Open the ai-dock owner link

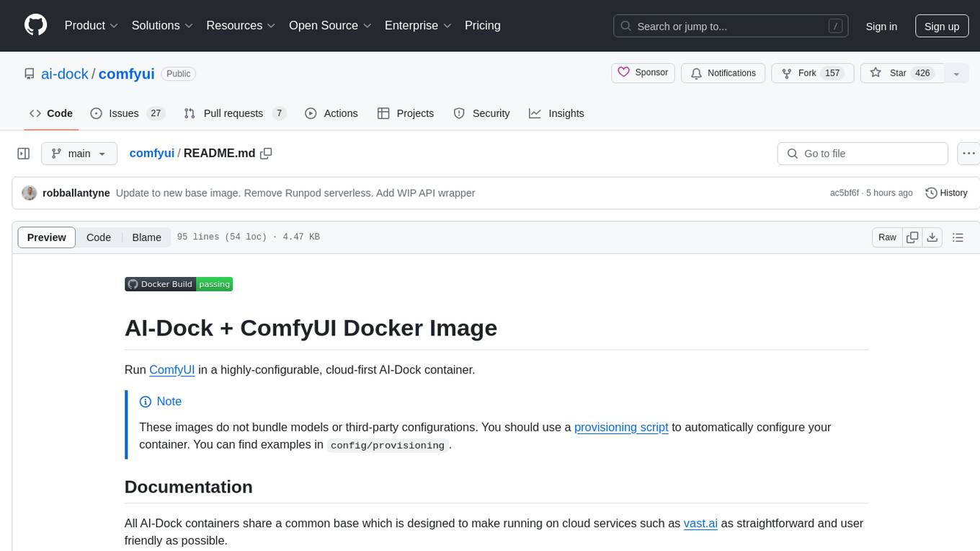(66, 74)
